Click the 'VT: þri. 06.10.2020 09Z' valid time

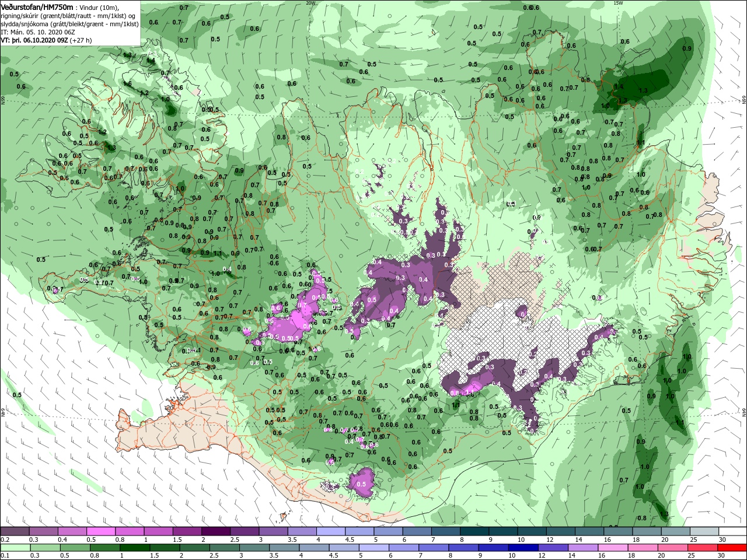click(34, 40)
